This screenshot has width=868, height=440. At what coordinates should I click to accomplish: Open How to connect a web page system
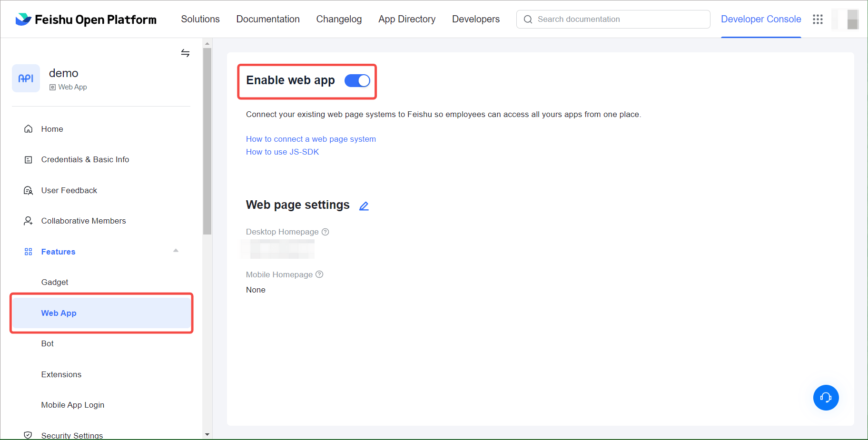pos(311,139)
